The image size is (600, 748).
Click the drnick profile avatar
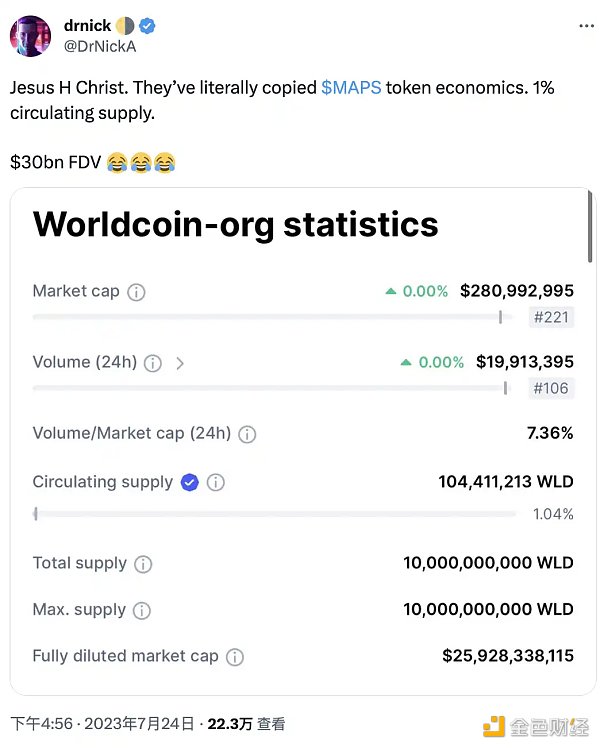31,35
